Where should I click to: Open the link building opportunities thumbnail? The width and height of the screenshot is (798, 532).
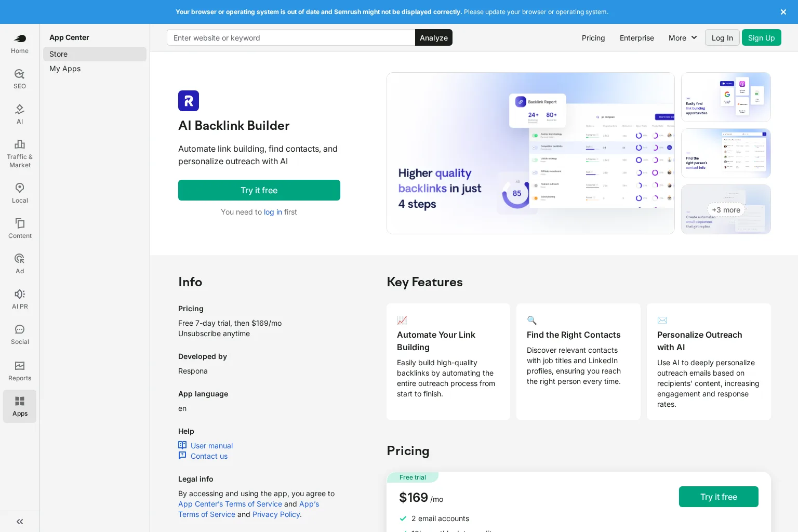pos(726,97)
